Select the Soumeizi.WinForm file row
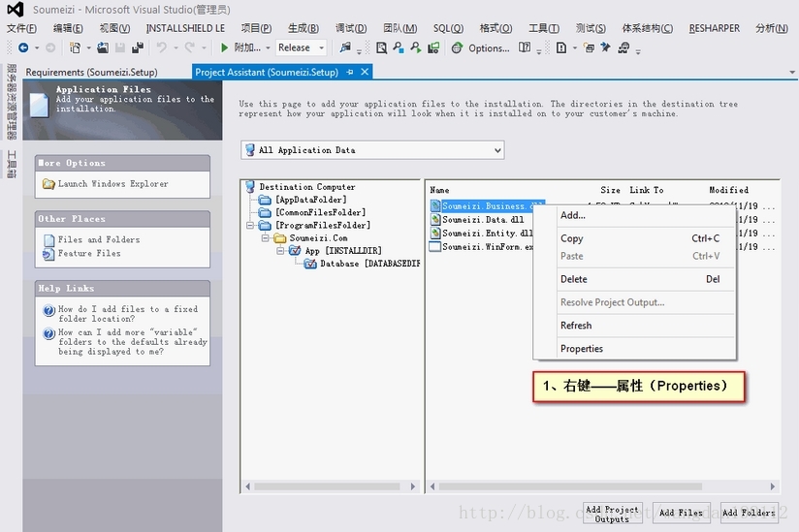The height and width of the screenshot is (532, 799). pos(487,247)
